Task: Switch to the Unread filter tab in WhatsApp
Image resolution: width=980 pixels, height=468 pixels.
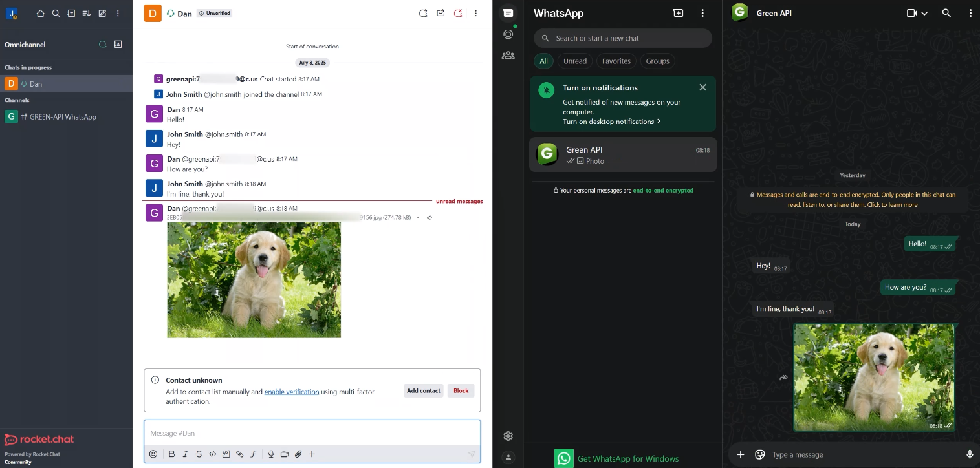Action: [x=574, y=61]
